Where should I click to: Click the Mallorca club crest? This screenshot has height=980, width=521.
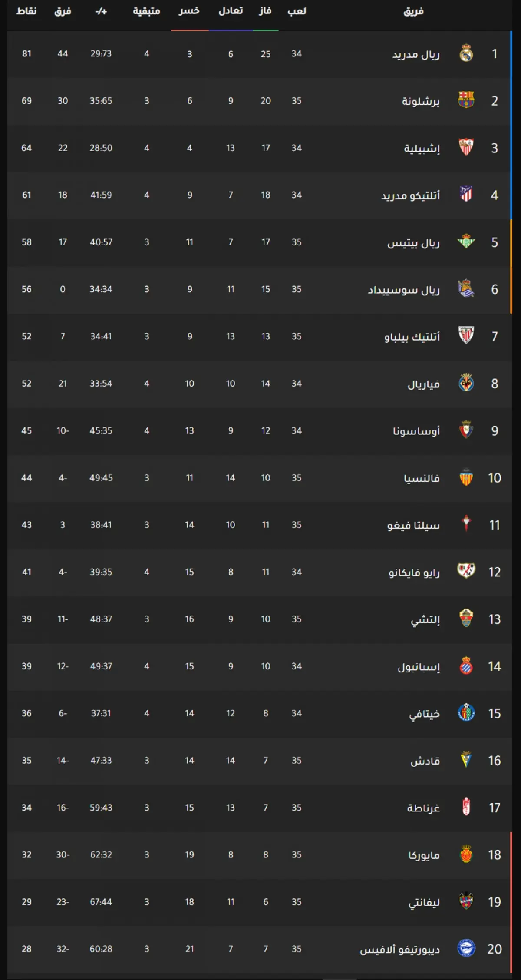pyautogui.click(x=466, y=854)
